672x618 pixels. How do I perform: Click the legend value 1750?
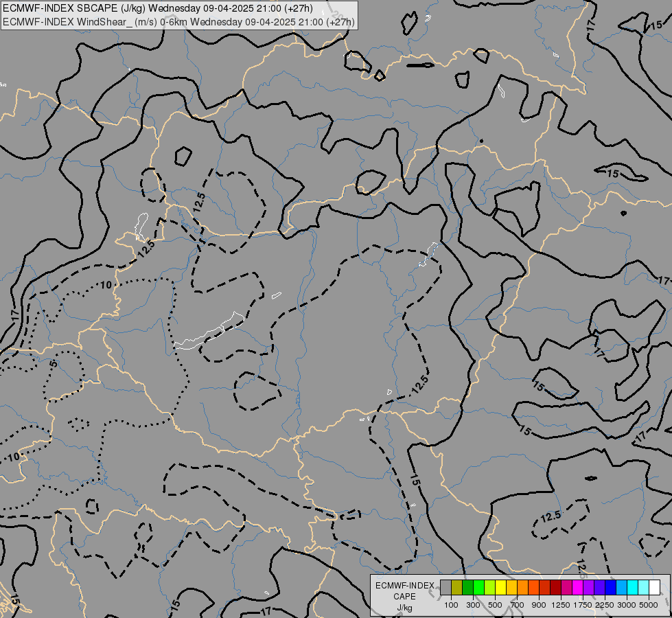tap(583, 605)
